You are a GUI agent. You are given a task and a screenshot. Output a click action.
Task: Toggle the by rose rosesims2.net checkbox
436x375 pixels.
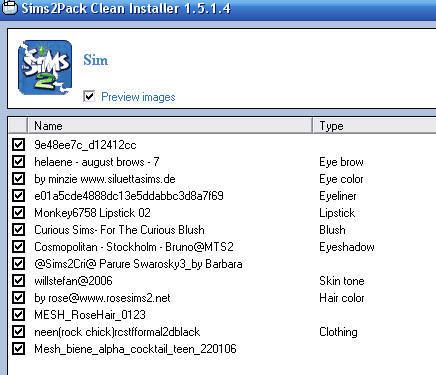click(x=18, y=298)
